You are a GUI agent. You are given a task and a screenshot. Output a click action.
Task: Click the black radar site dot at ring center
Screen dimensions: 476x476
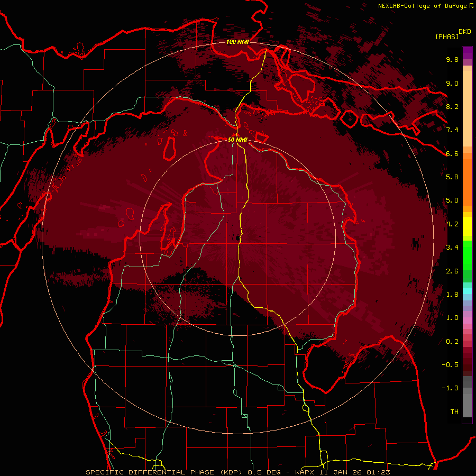(x=236, y=237)
